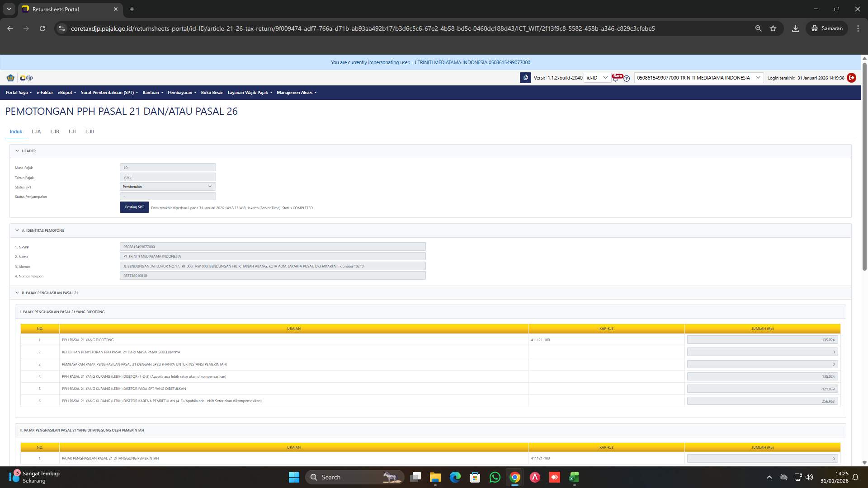Viewport: 868px width, 488px height.
Task: Click the 'Posting SPT' button
Action: [134, 207]
